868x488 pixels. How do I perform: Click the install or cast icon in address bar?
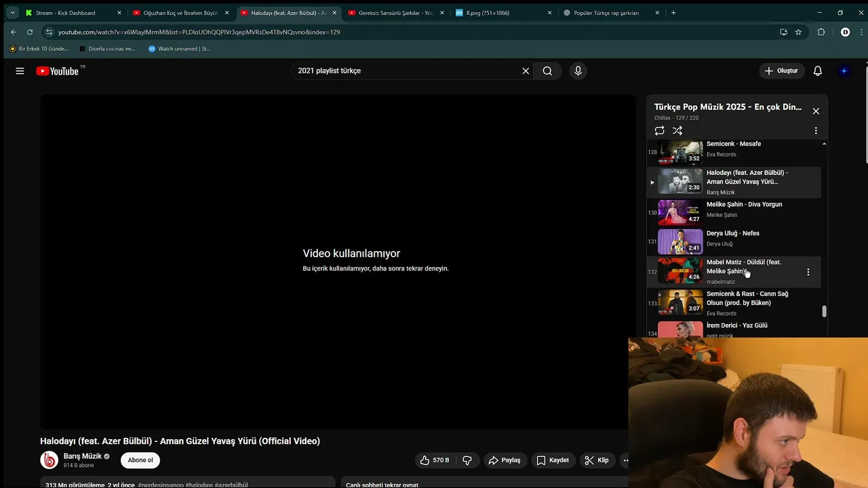tap(784, 32)
